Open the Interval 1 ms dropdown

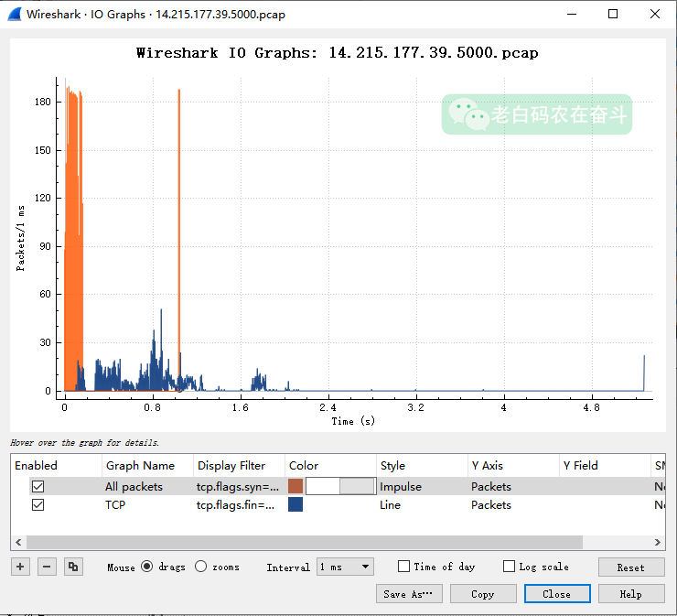point(345,567)
